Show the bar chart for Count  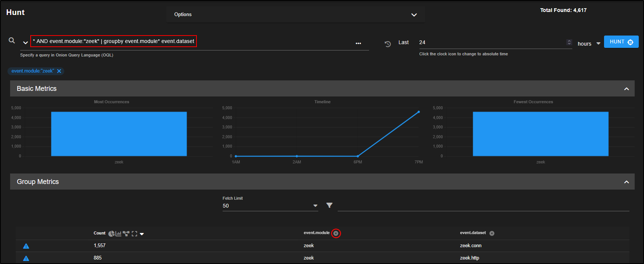(118, 234)
